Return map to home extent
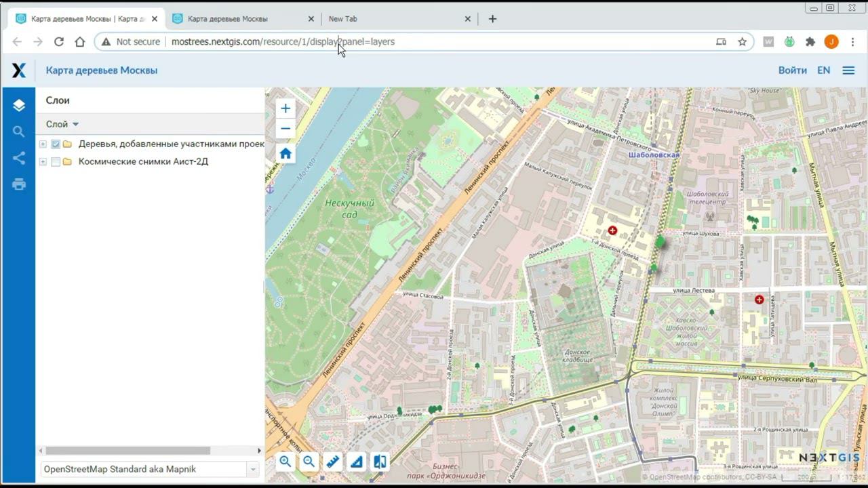Image resolution: width=868 pixels, height=488 pixels. pyautogui.click(x=285, y=154)
